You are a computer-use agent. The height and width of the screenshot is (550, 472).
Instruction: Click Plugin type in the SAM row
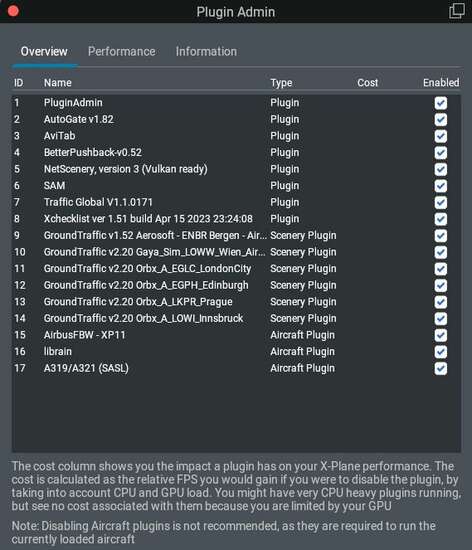(284, 186)
